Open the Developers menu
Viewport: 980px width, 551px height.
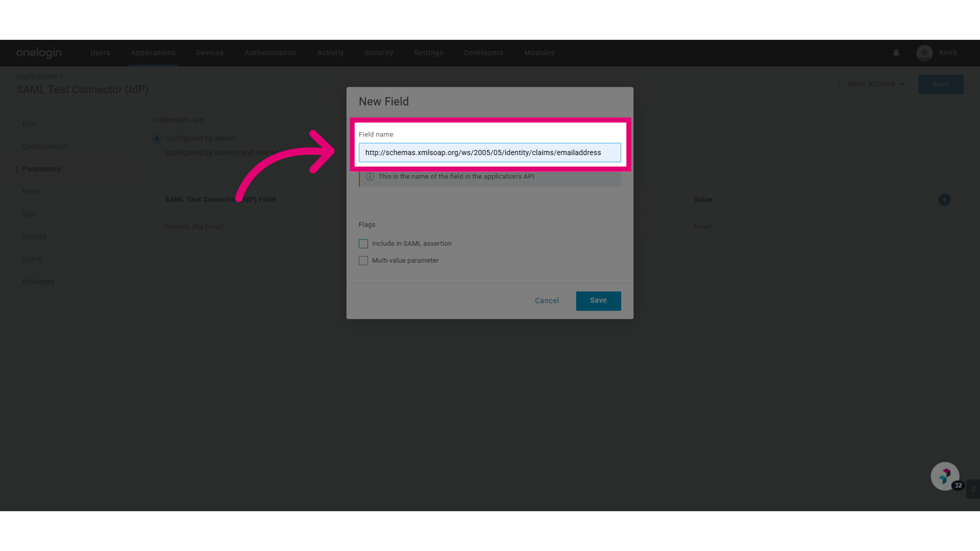pyautogui.click(x=484, y=53)
